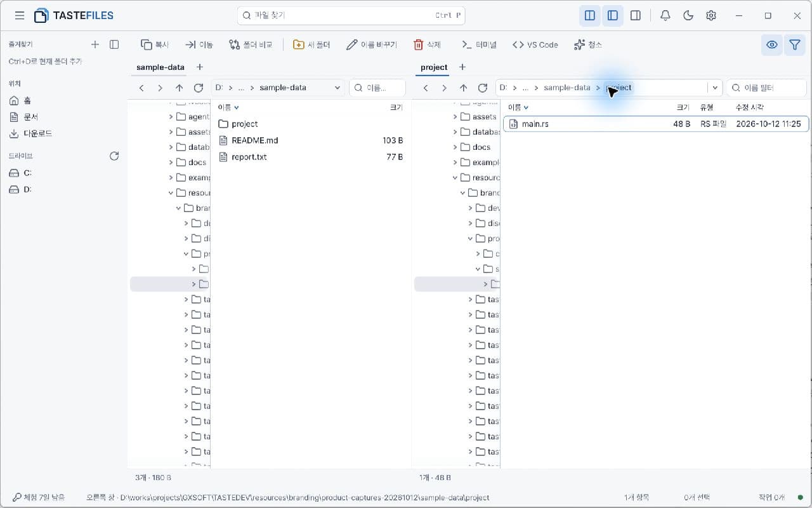Toggle the eye visibility button in the toolbar
This screenshot has width=812, height=508.
[x=772, y=44]
